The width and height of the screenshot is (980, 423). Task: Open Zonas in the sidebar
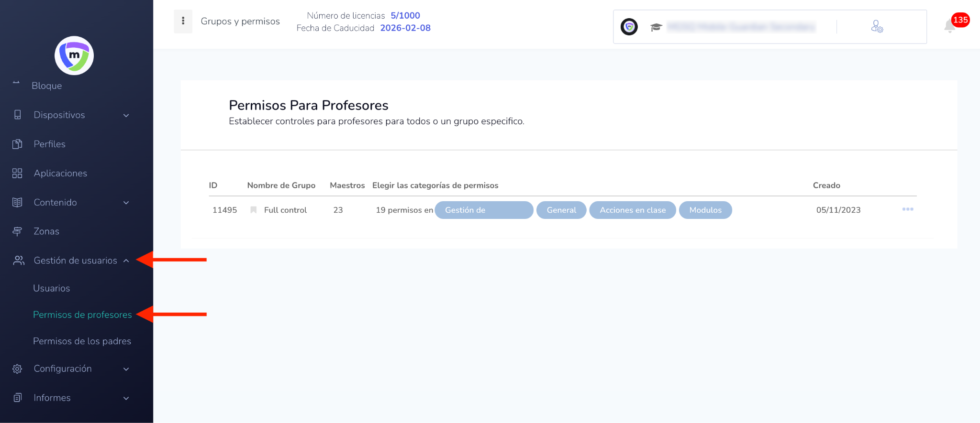(46, 231)
